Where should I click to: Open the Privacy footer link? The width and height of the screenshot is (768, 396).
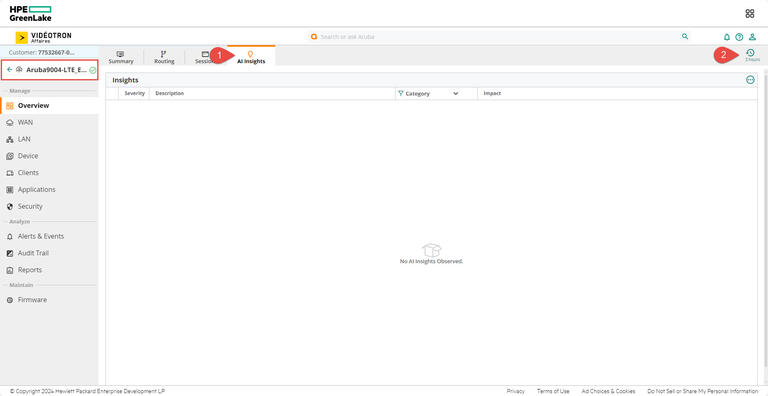(515, 391)
